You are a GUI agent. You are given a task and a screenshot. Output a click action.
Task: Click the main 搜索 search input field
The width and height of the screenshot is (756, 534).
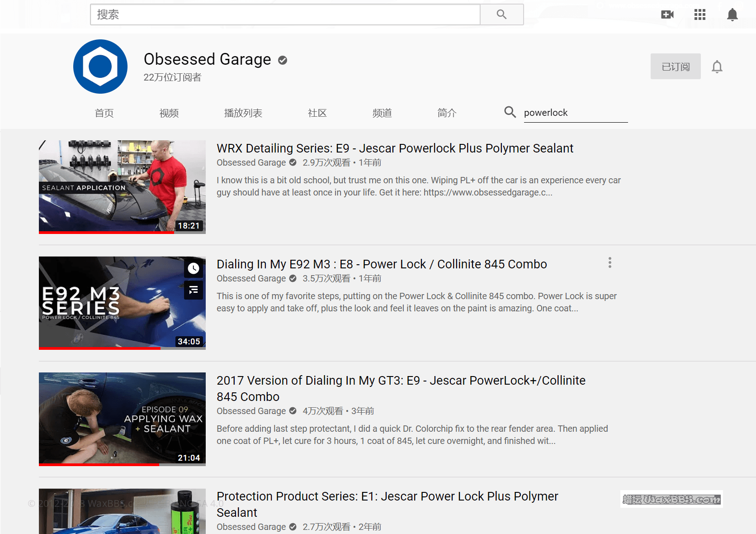(285, 14)
